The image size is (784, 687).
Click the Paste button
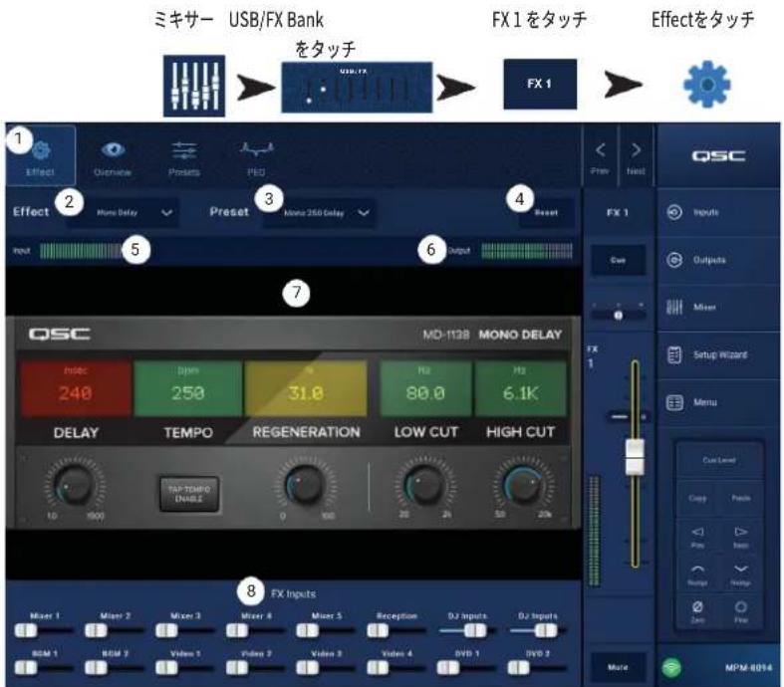pyautogui.click(x=740, y=498)
